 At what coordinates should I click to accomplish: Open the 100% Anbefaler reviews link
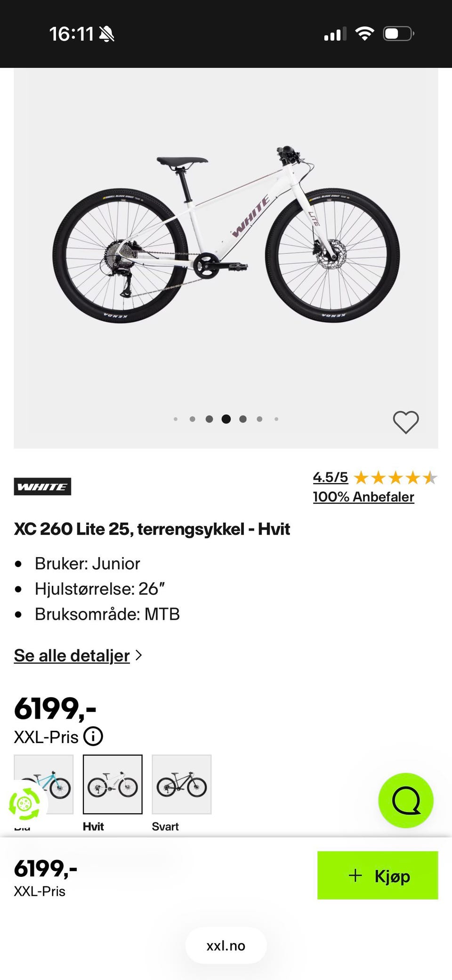tap(363, 497)
